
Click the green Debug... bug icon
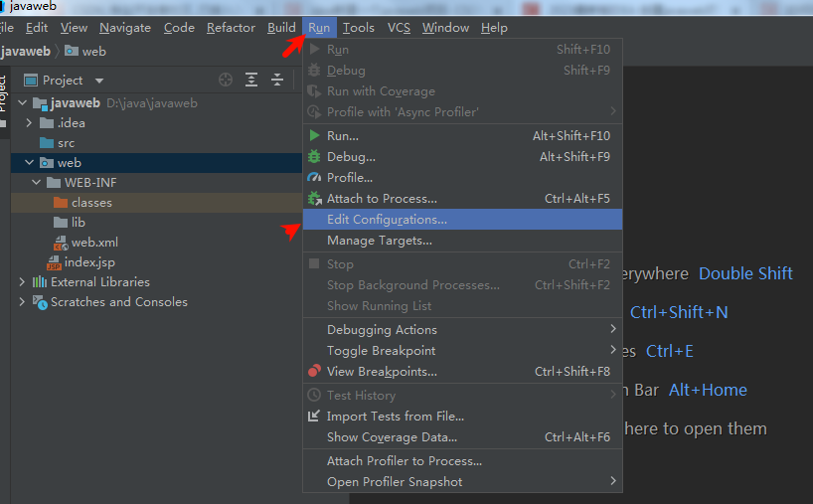(x=314, y=157)
